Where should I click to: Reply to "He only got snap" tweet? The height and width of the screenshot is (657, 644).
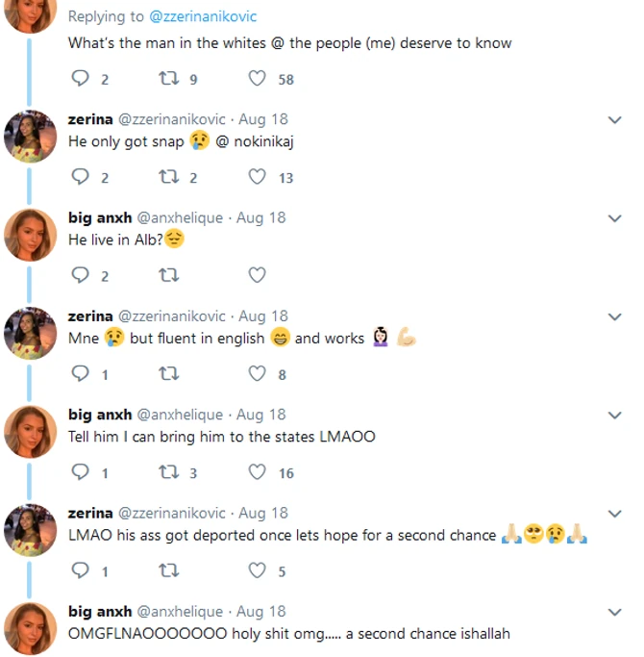point(81,177)
